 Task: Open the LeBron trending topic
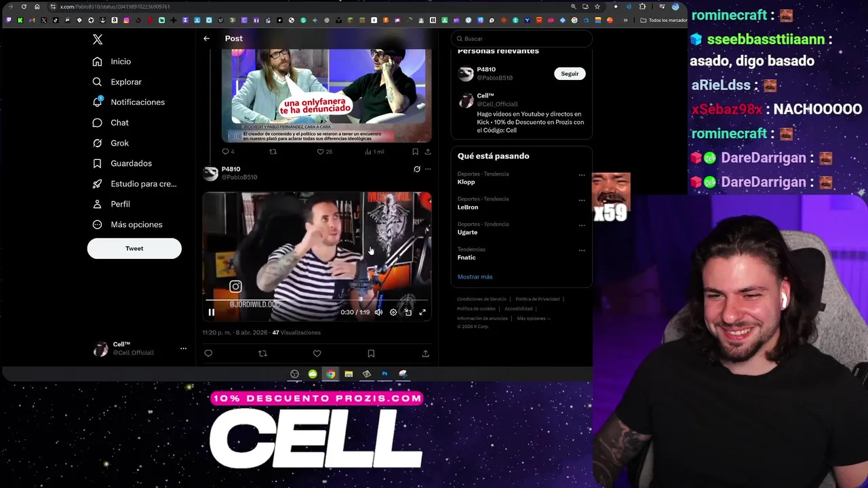(468, 207)
